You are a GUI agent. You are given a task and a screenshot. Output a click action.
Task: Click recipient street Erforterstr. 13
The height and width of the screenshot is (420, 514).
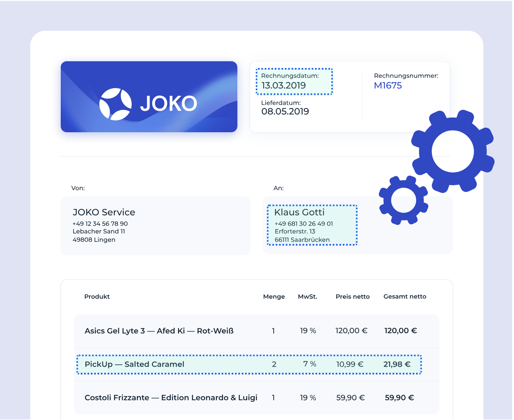tap(295, 231)
